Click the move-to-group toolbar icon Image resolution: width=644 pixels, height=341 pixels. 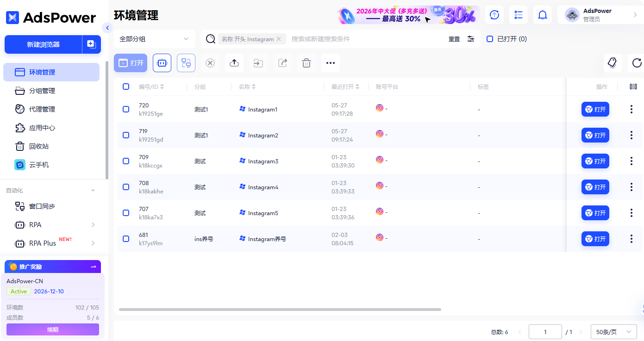(x=258, y=63)
